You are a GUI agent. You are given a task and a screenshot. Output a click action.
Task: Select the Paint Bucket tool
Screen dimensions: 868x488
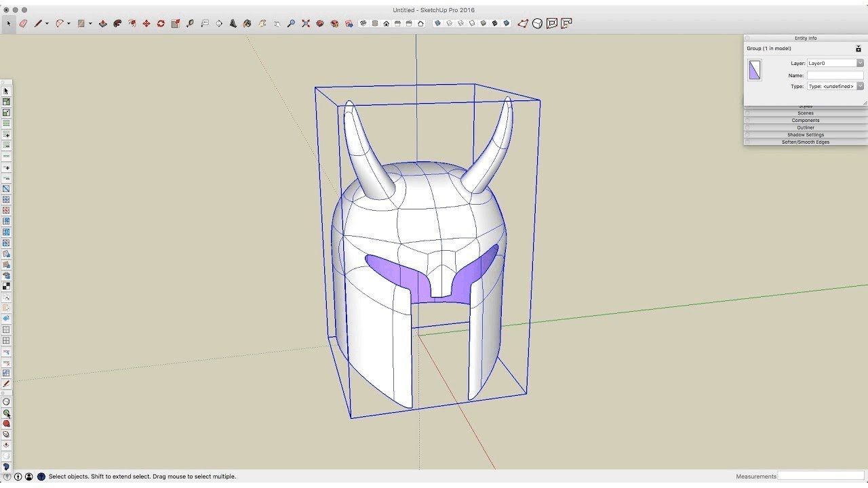(248, 23)
